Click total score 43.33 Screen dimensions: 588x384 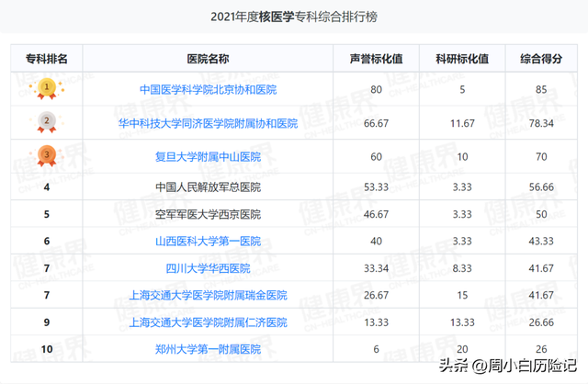pyautogui.click(x=541, y=241)
